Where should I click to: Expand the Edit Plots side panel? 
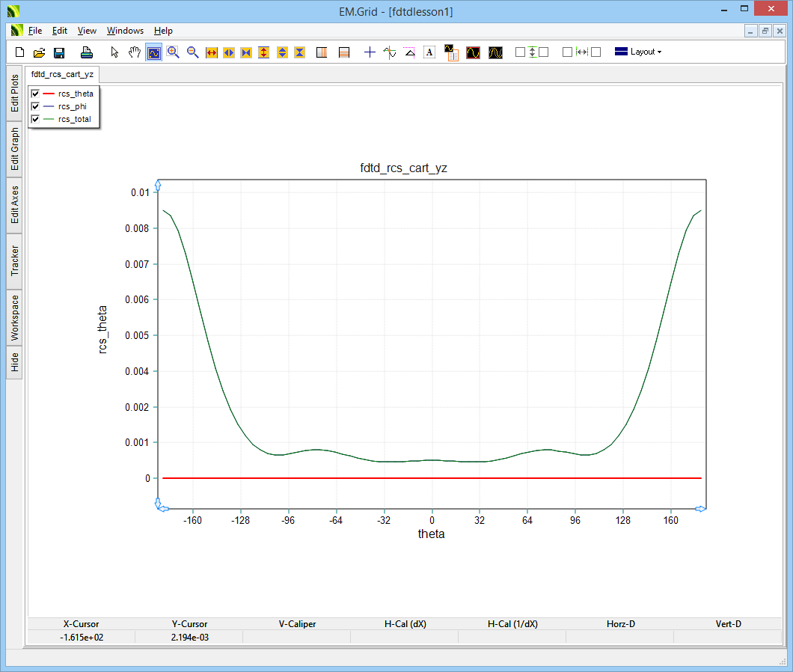14,93
